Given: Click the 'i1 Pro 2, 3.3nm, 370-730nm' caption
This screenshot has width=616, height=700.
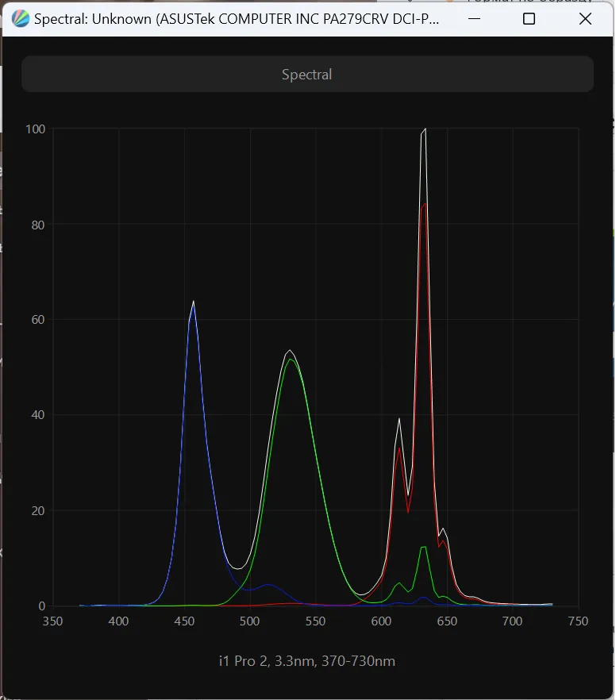Looking at the screenshot, I should point(306,661).
